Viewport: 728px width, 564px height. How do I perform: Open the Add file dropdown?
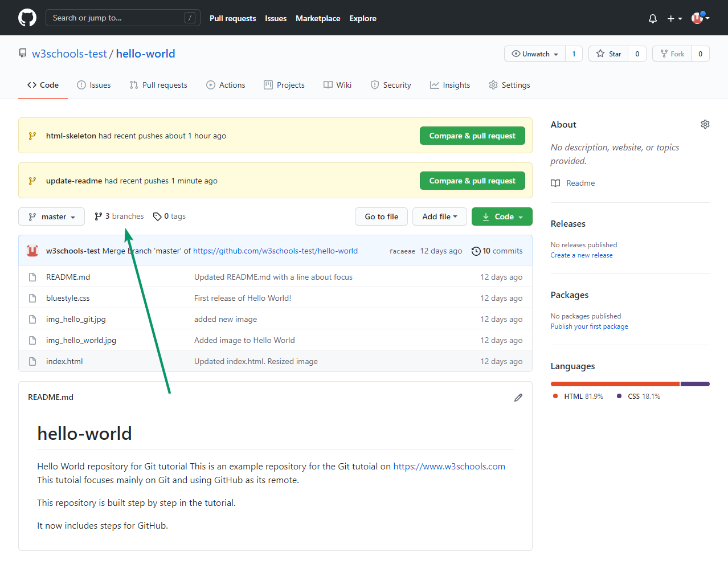439,216
